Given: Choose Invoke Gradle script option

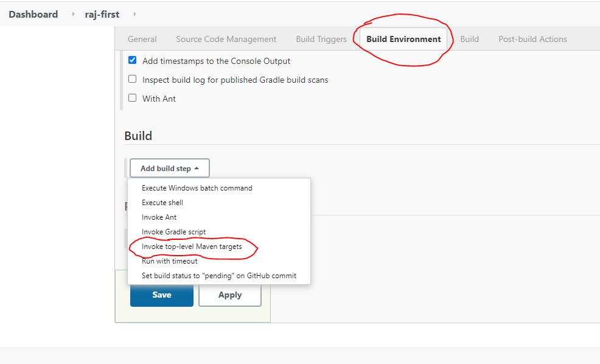Looking at the screenshot, I should pyautogui.click(x=173, y=232).
